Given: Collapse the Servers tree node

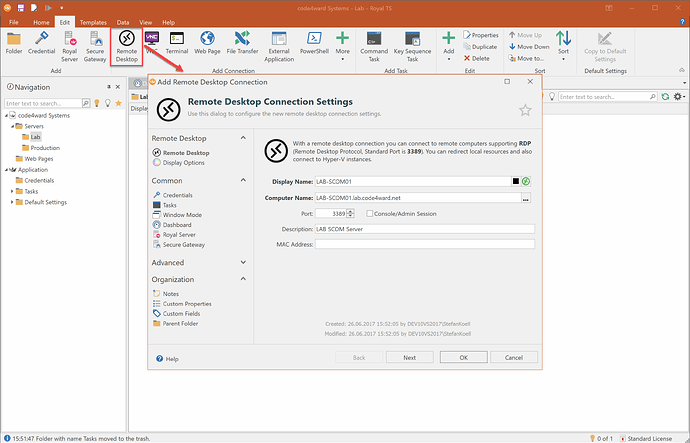Looking at the screenshot, I should tap(13, 126).
